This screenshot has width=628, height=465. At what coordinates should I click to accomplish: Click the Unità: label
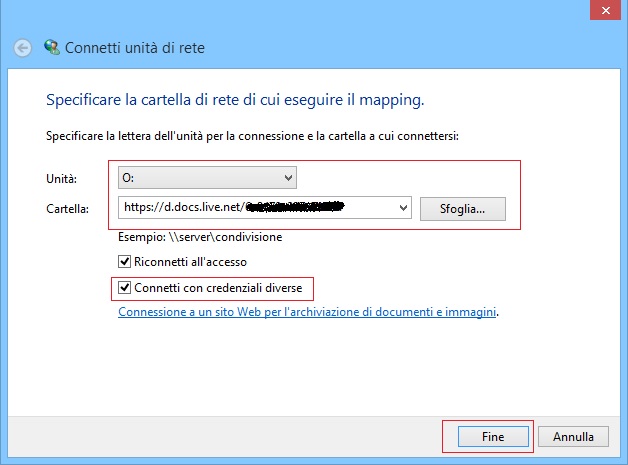click(x=61, y=179)
